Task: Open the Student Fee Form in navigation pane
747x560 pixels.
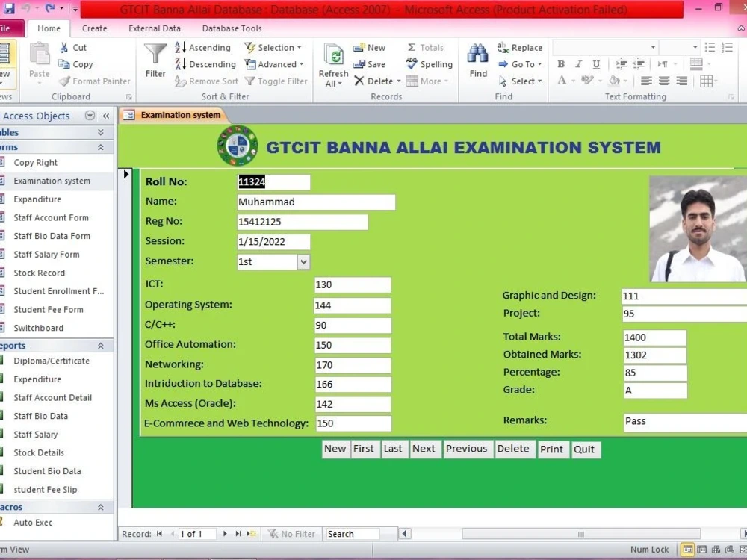Action: pos(49,310)
